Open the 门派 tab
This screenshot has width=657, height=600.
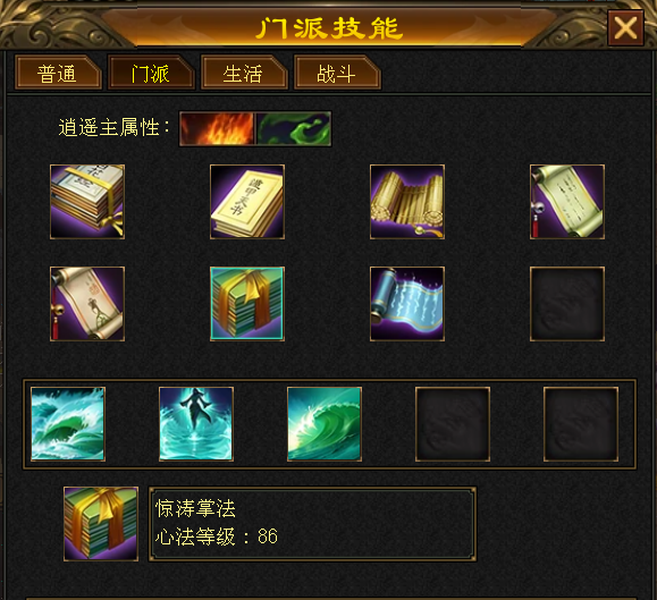pyautogui.click(x=151, y=72)
